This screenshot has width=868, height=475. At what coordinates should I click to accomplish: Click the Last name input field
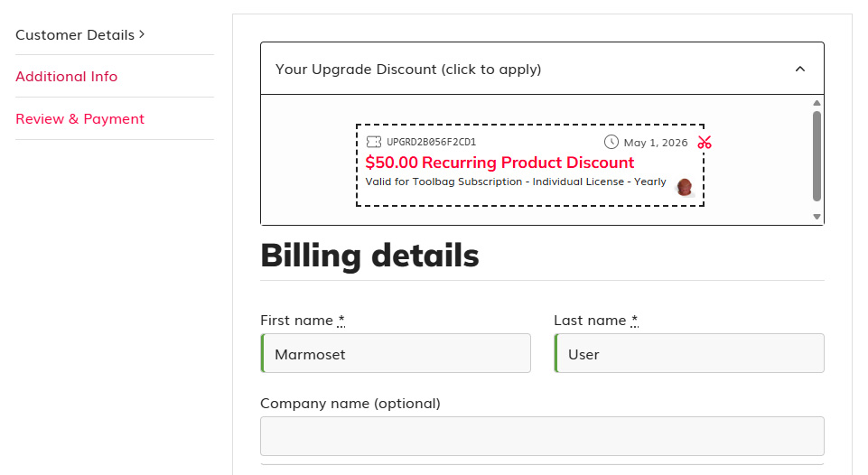[x=689, y=354]
